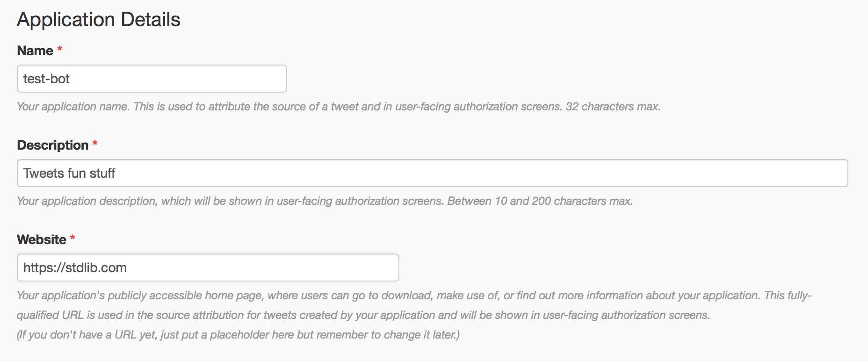Click the red asterisk next to Description
The width and height of the screenshot is (868, 361).
[95, 144]
